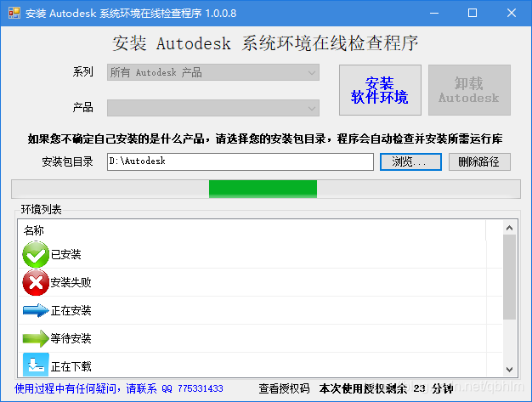Click the green checkmark installed icon
This screenshot has width=532, height=402.
click(x=36, y=254)
